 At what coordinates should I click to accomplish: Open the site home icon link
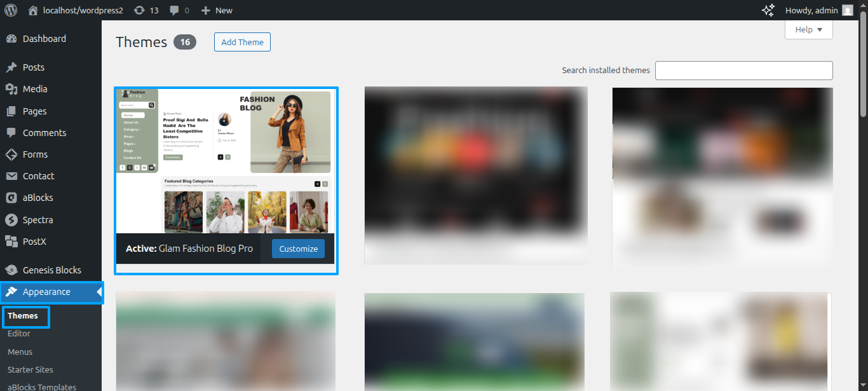[33, 10]
